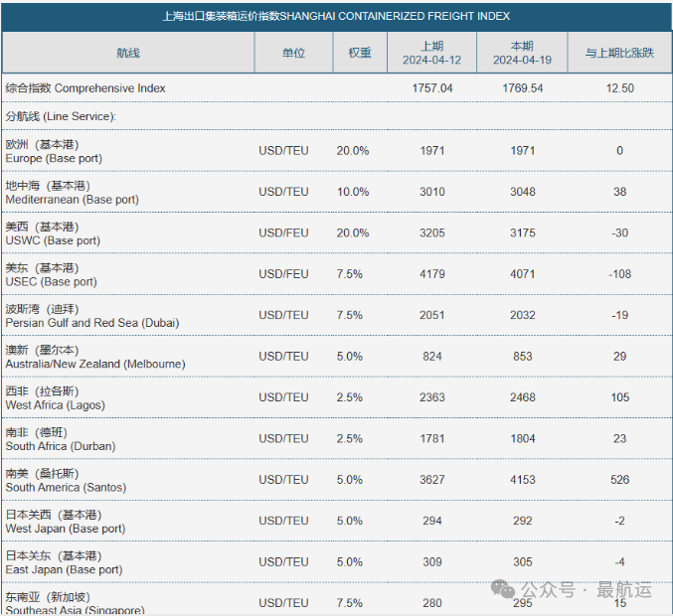This screenshot has height=616, width=673.
Task: Select the 单位 column header
Action: 293,53
